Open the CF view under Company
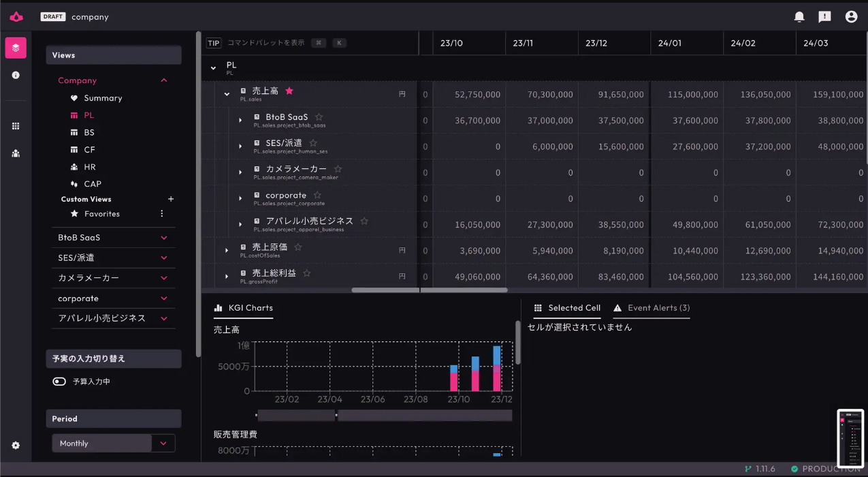 click(87, 149)
